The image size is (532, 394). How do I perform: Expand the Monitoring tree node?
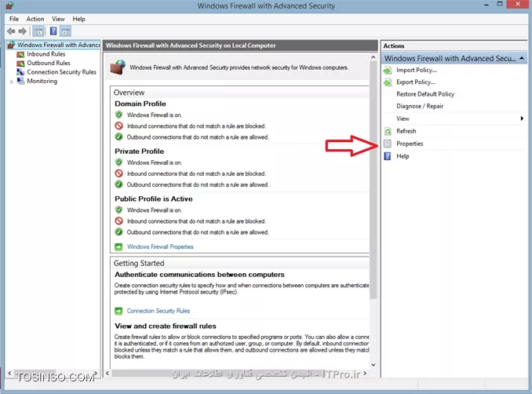[12, 82]
